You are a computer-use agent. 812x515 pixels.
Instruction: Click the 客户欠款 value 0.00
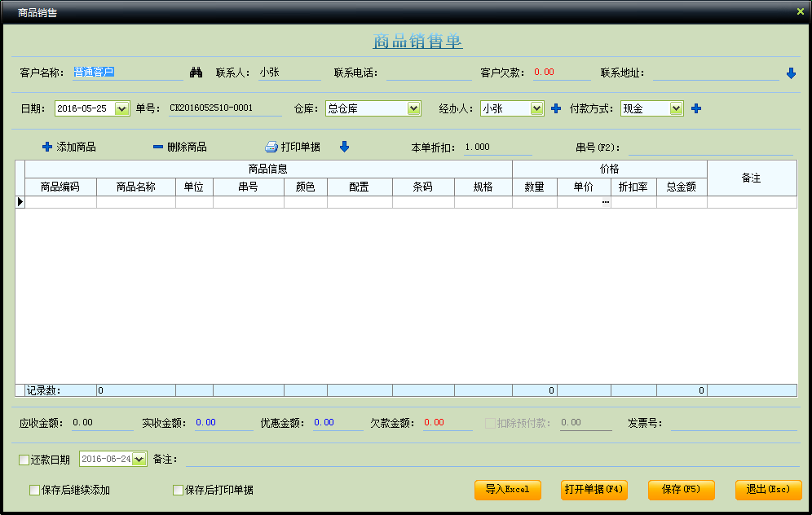click(545, 72)
